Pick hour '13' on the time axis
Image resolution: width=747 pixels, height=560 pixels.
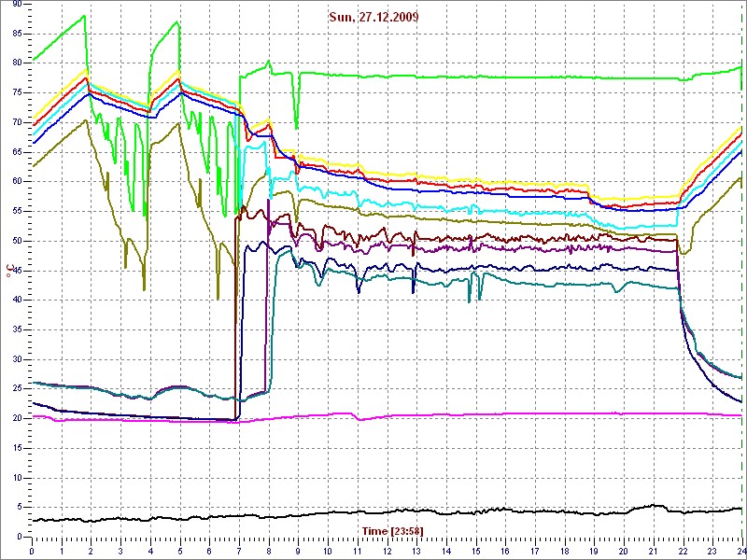click(x=416, y=551)
